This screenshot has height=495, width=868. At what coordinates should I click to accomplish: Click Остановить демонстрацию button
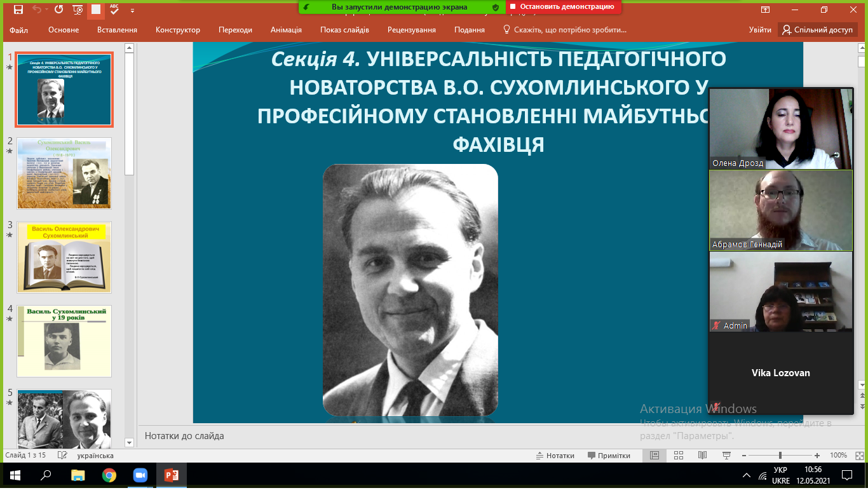point(562,7)
